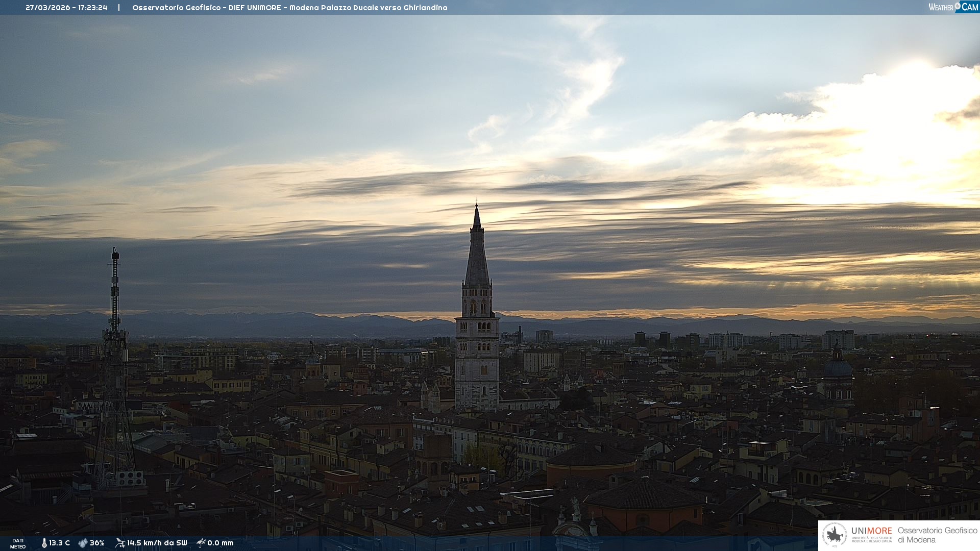Click Osservatorio Geofisico di Modena text
The width and height of the screenshot is (980, 551).
(937, 535)
